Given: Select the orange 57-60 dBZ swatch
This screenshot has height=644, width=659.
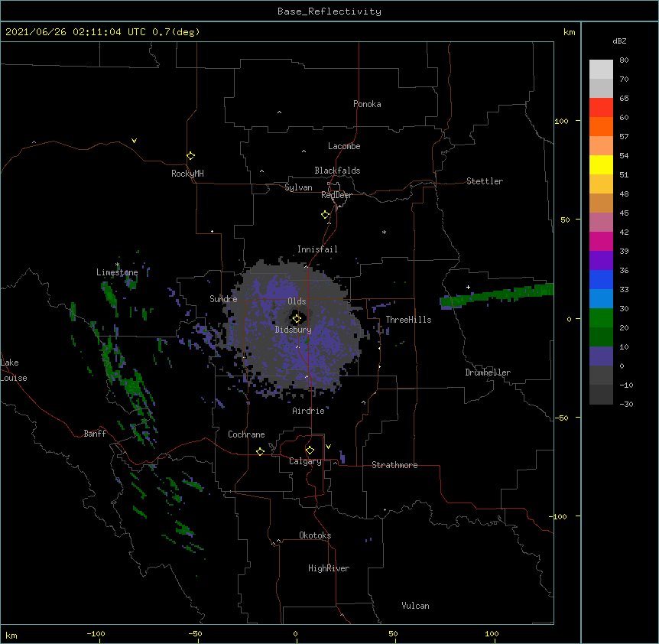Looking at the screenshot, I should pyautogui.click(x=601, y=126).
